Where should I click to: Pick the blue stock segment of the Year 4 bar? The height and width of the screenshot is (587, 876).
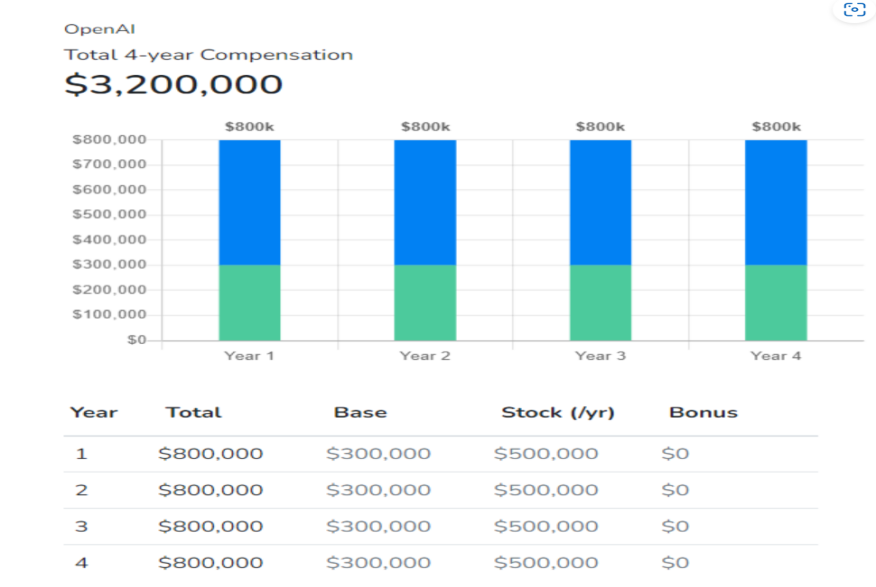click(x=776, y=202)
